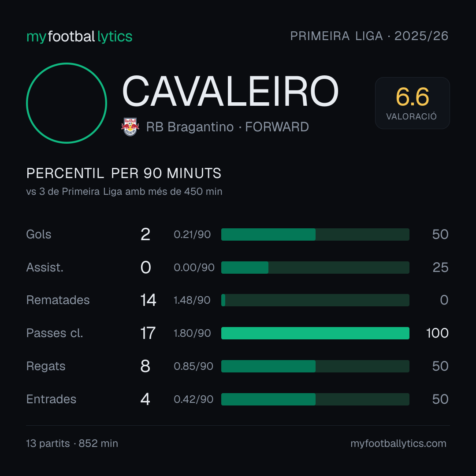The width and height of the screenshot is (476, 476).
Task: Click the Regats percentile bar
Action: [315, 366]
